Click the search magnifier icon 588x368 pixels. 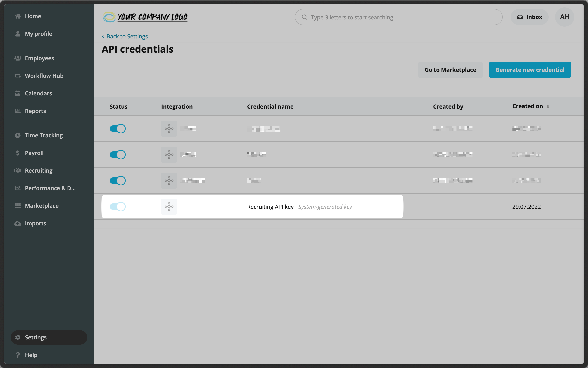(x=304, y=17)
